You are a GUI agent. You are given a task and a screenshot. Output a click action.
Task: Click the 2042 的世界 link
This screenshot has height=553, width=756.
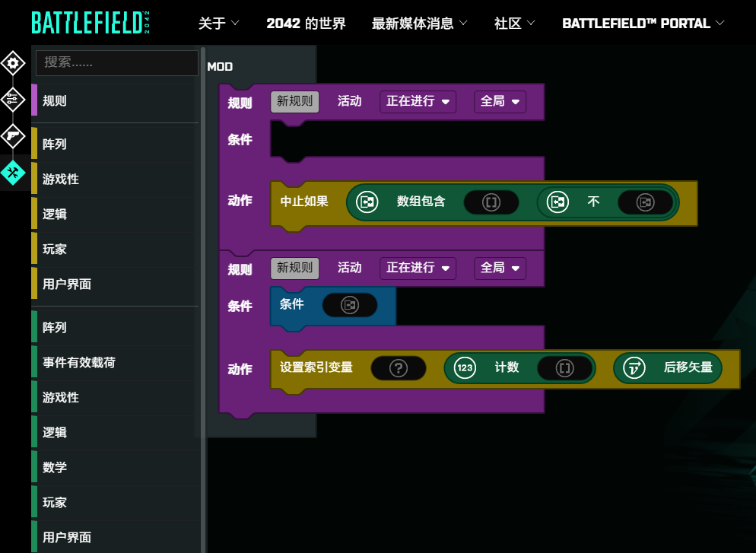click(306, 24)
